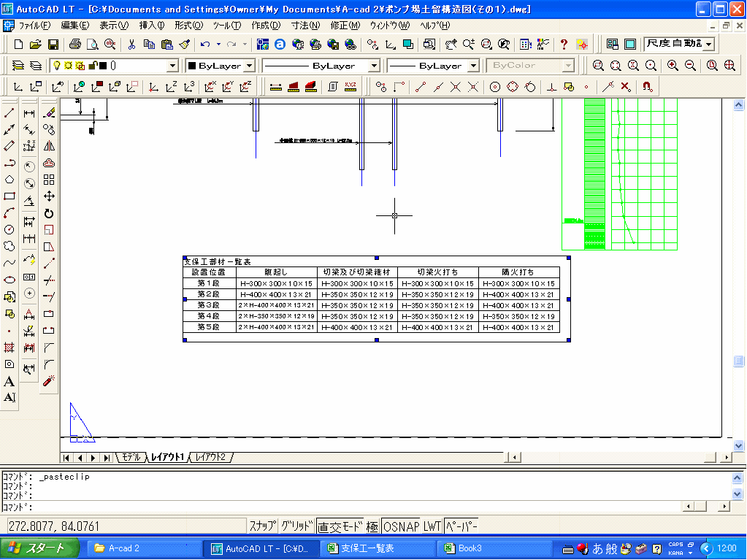747x560 pixels.
Task: Select the Array tool
Action: tap(49, 180)
